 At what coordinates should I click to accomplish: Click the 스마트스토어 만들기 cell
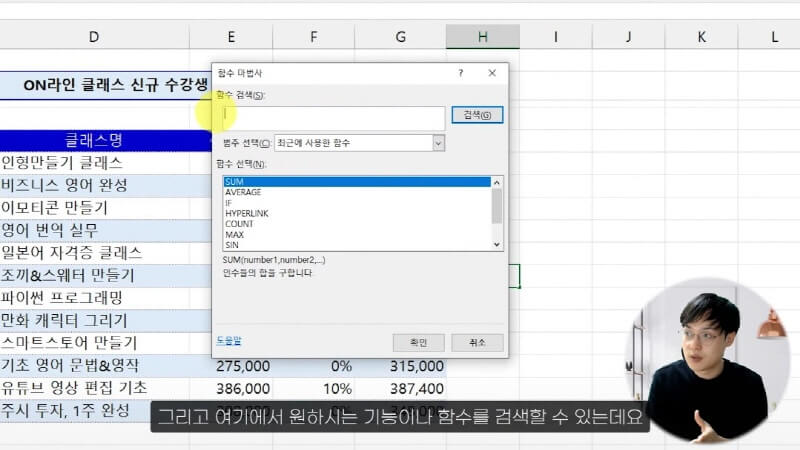pyautogui.click(x=94, y=343)
